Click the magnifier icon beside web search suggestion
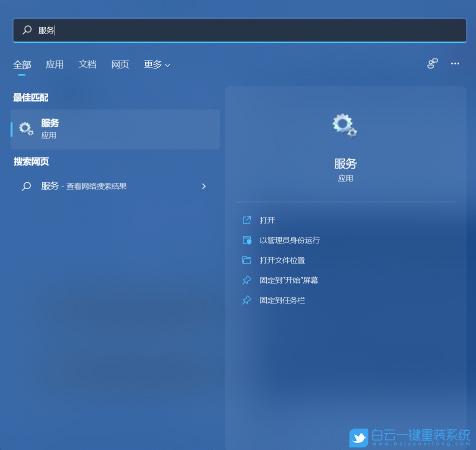Screen dimensions: 476x450 tap(27, 186)
